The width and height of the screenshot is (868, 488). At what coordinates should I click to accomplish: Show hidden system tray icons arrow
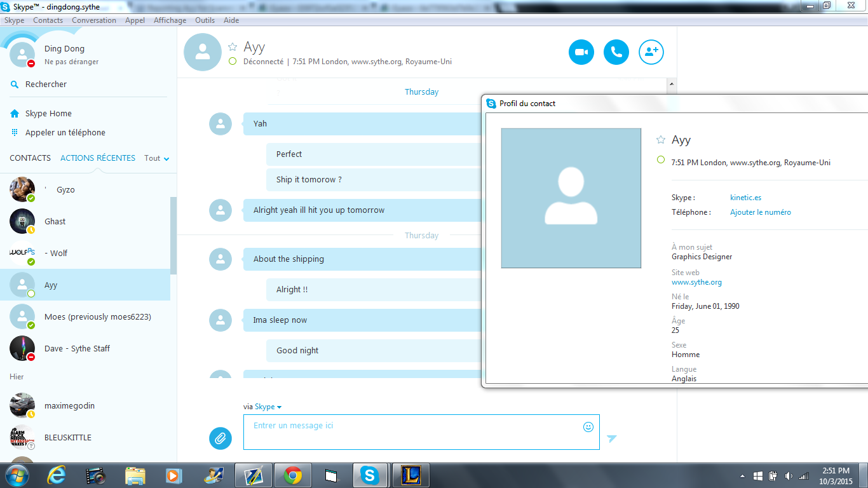[x=743, y=476]
